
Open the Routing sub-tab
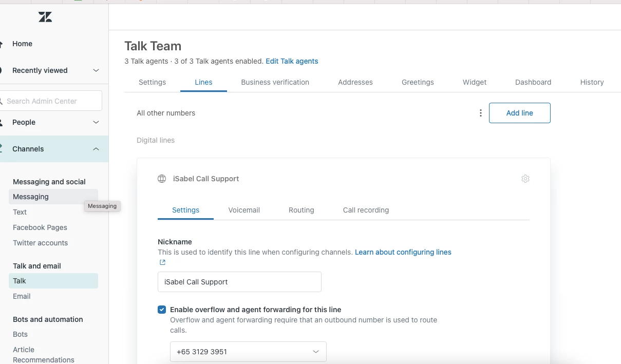point(301,210)
